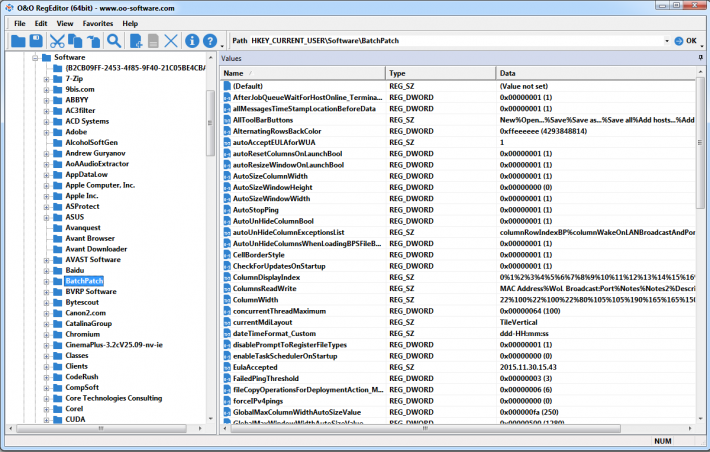Click the BatchPatch folder icon in tree
This screenshot has width=710, height=452.
(x=58, y=281)
